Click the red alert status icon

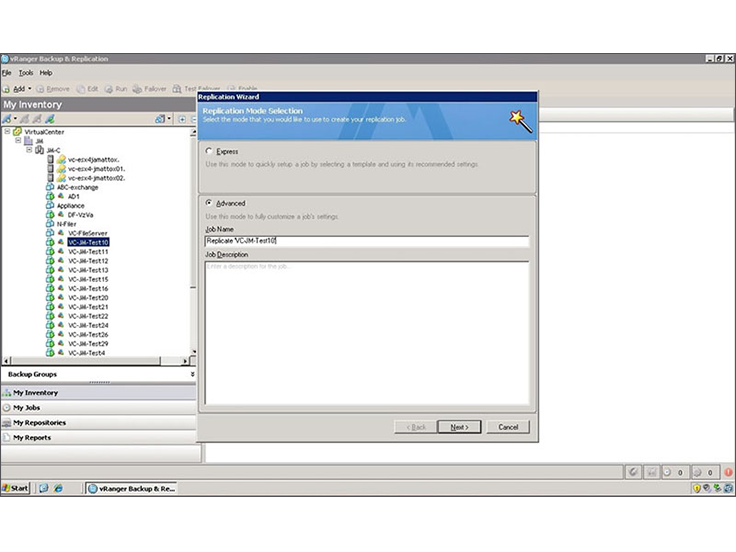(728, 472)
